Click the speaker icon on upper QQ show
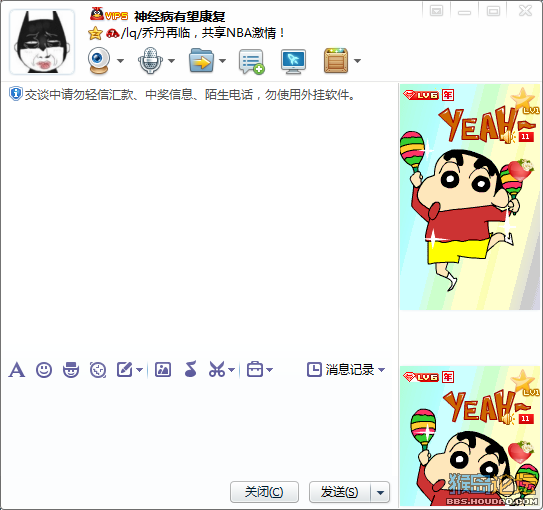 (508, 137)
